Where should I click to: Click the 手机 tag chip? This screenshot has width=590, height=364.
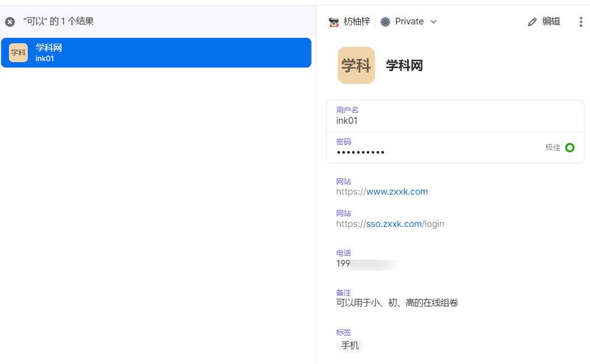pyautogui.click(x=350, y=346)
